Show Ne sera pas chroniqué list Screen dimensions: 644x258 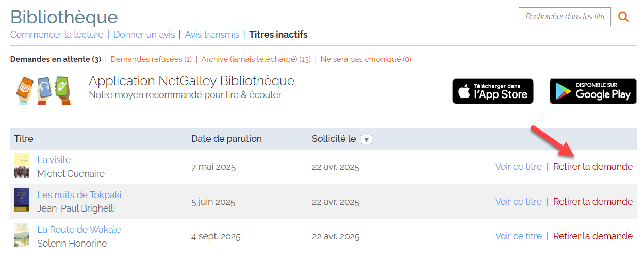coord(366,59)
